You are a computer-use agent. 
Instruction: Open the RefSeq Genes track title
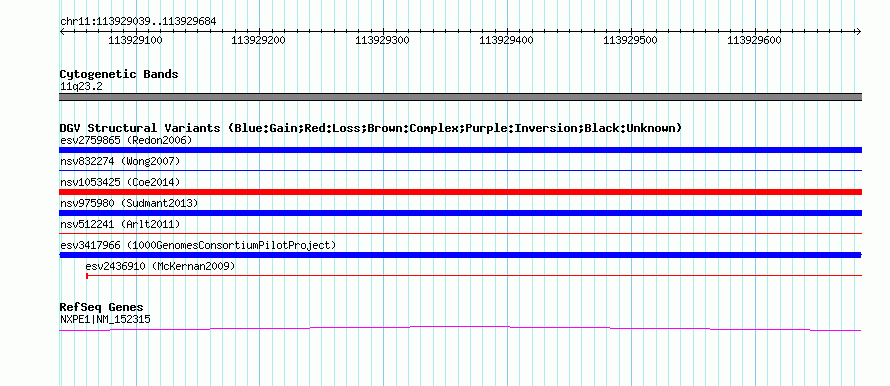(x=101, y=307)
